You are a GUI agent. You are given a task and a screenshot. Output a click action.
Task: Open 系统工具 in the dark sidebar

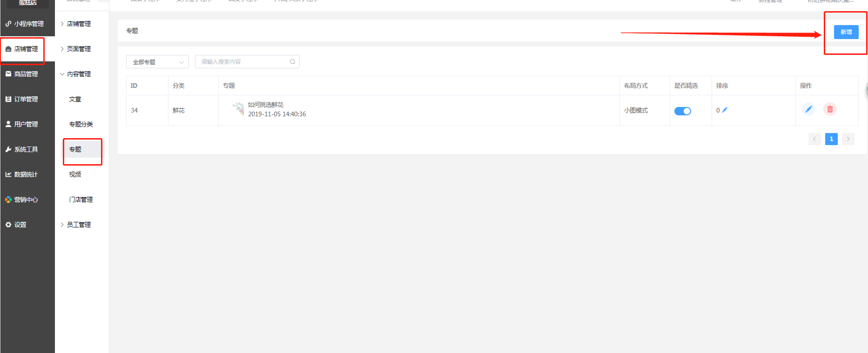click(x=27, y=149)
